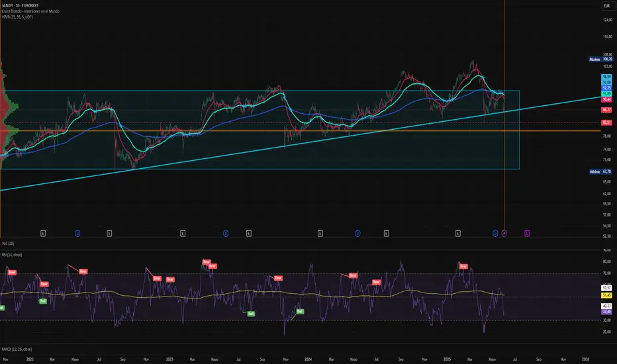
Task: Click the Máximo 106,20 price label
Action: pos(598,60)
